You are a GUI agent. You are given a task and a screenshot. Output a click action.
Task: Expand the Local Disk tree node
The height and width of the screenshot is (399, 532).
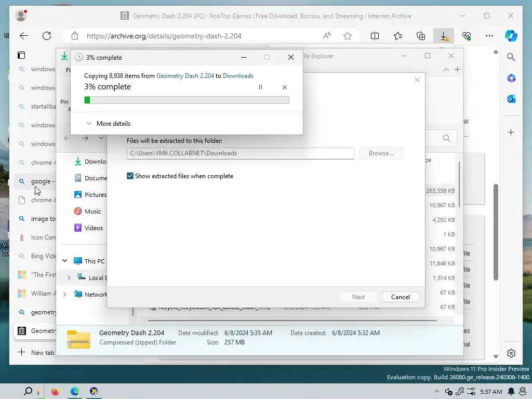click(x=69, y=277)
